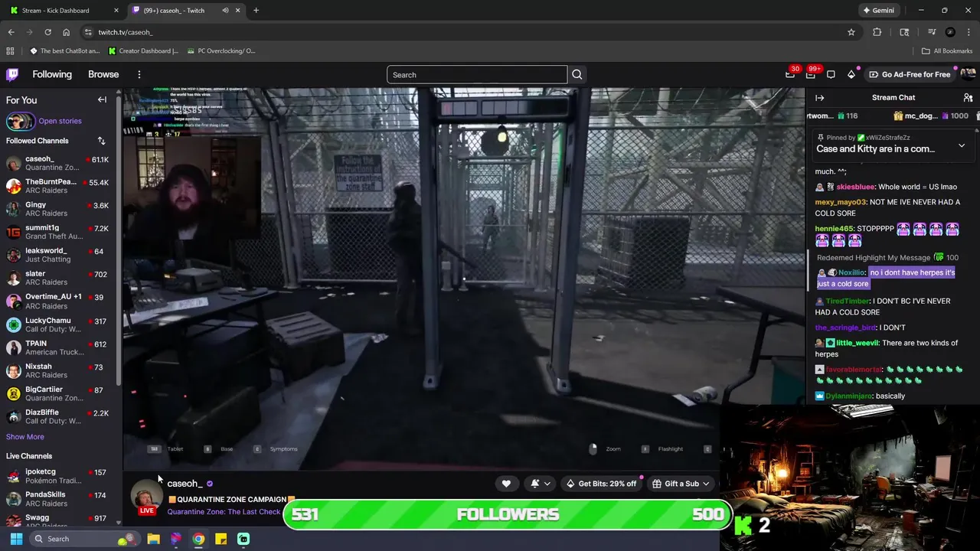Click the caseoh_ channel name below video
Viewport: 980px width, 551px height.
(185, 484)
